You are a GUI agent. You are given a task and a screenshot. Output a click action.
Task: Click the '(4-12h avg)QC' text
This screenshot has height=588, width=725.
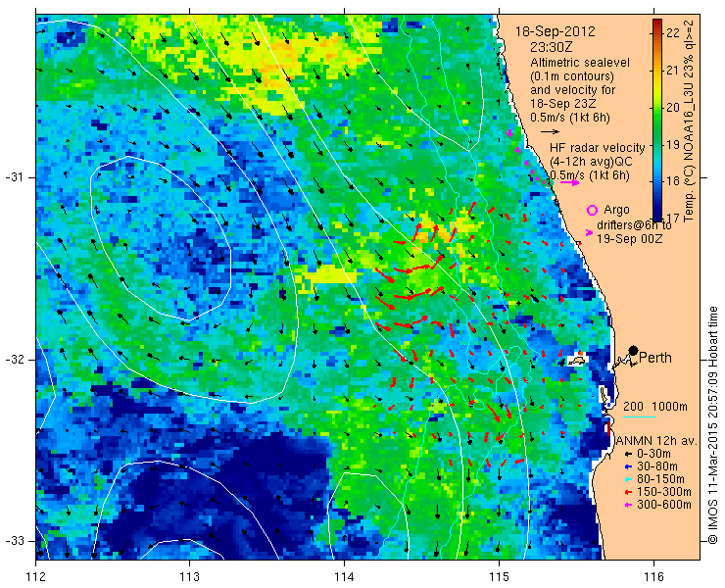tap(591, 162)
